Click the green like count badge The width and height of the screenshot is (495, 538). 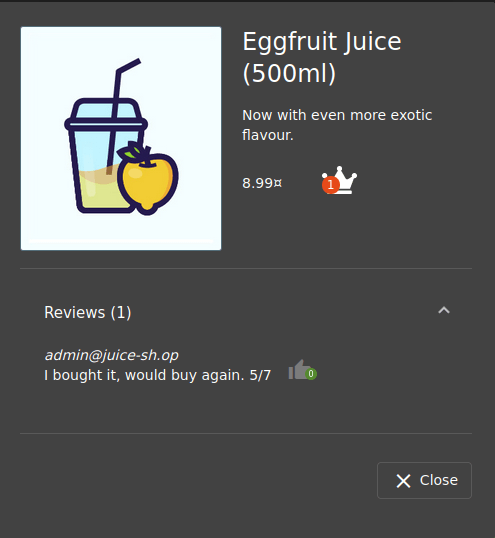click(311, 374)
